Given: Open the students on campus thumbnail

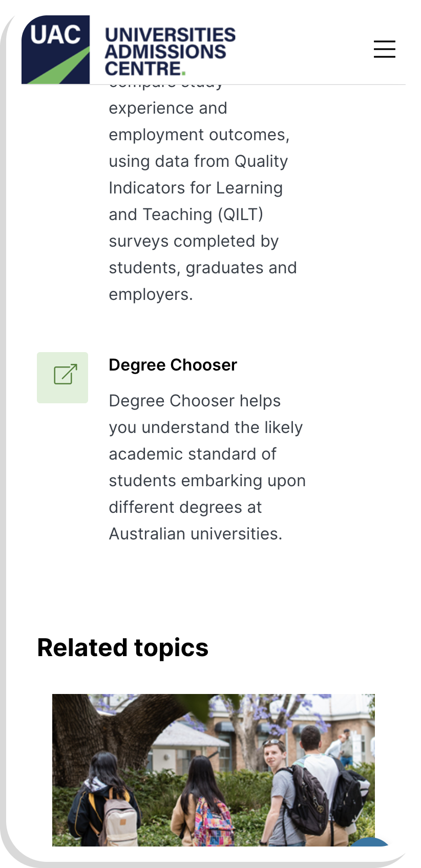Looking at the screenshot, I should (213, 769).
